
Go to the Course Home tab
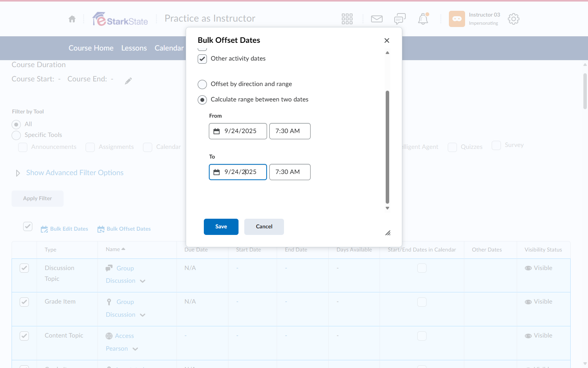coord(91,48)
